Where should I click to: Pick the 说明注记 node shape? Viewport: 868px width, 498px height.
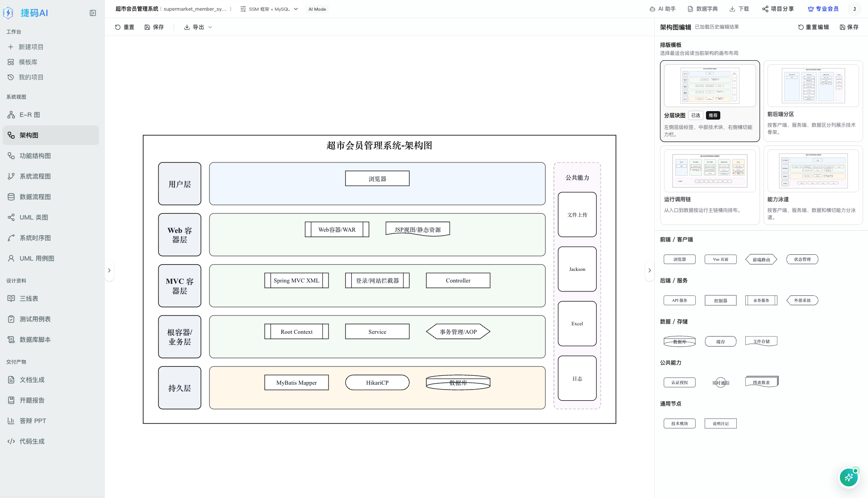pos(721,423)
